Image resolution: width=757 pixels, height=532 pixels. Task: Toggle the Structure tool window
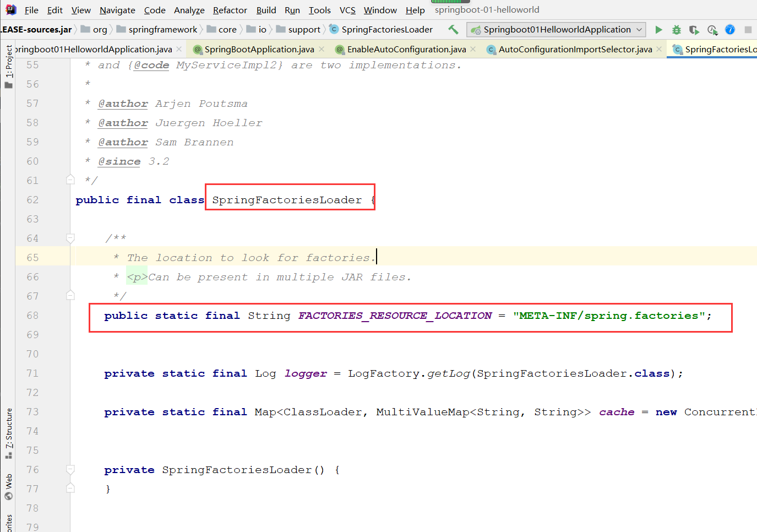8,434
